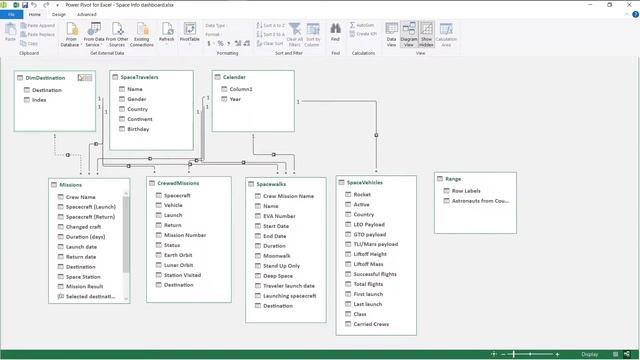Click Create KPI button
This screenshot has height=360, width=640.
click(x=363, y=34)
